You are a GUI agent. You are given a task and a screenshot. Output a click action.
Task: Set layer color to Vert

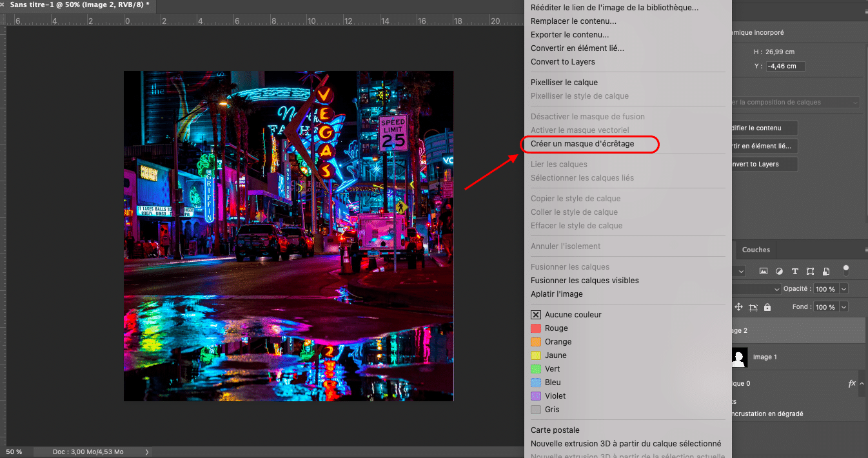(x=545, y=369)
